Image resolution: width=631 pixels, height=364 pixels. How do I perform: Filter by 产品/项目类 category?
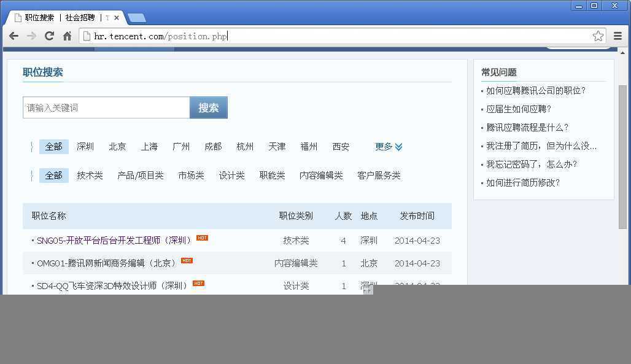[x=141, y=176]
